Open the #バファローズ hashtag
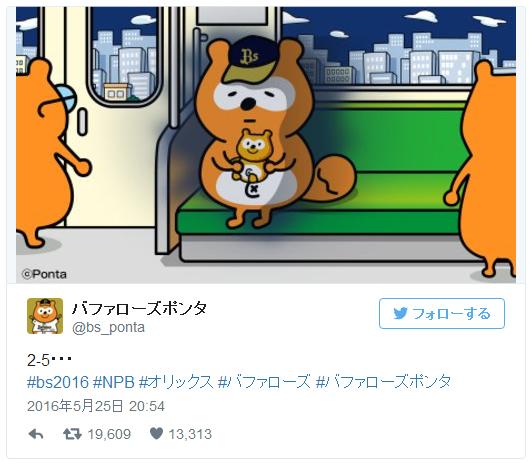This screenshot has height=463, width=531. pos(264,382)
